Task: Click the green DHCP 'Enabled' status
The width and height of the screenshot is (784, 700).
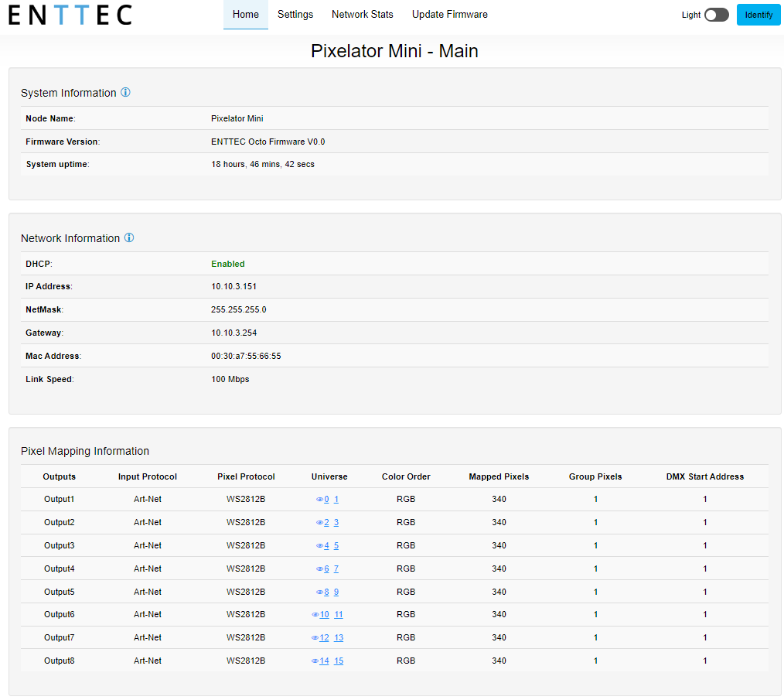Action: 228,264
